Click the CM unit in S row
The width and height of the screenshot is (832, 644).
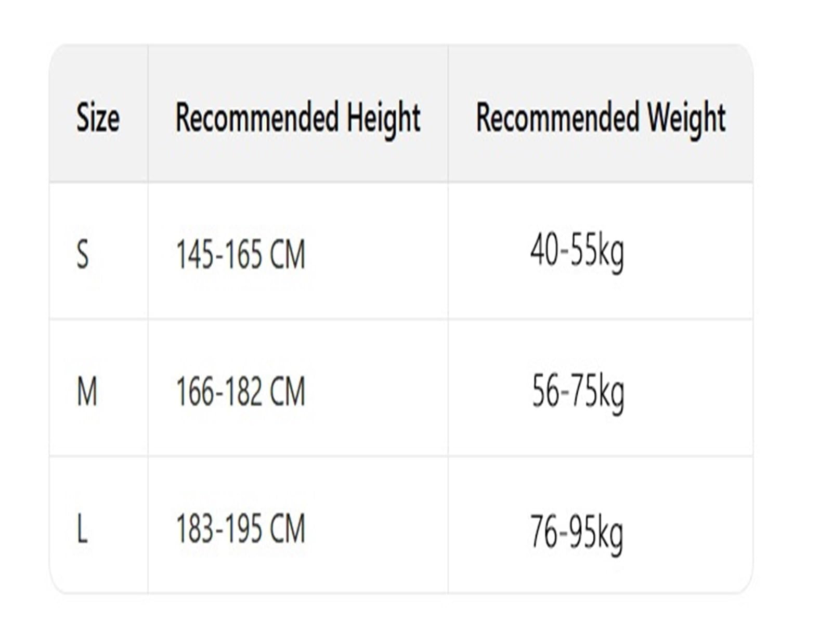pyautogui.click(x=288, y=255)
